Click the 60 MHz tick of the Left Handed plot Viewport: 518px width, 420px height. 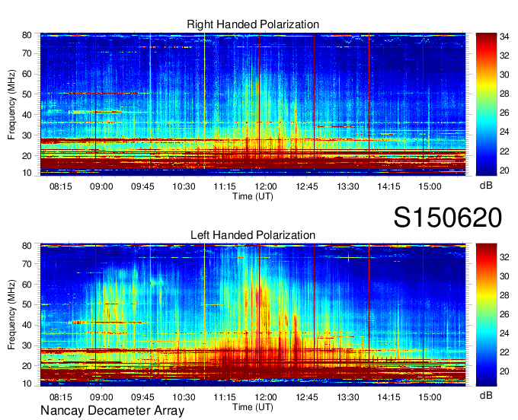point(27,284)
